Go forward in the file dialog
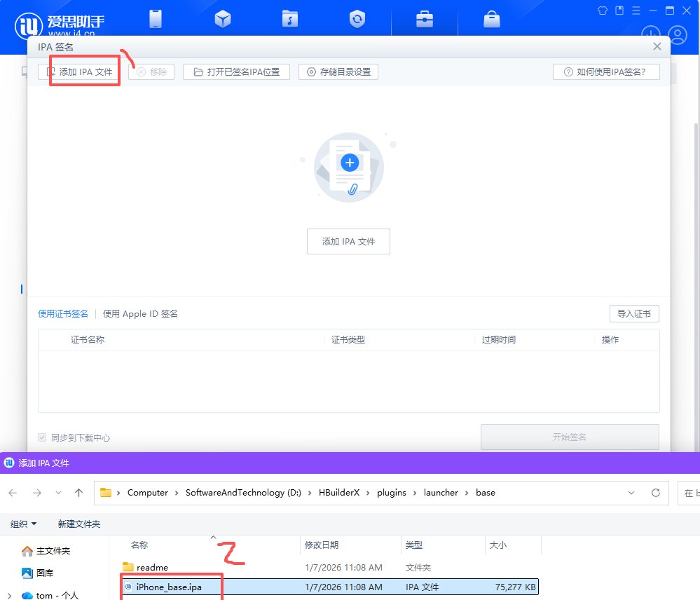Viewport: 700px width, 600px height. tap(37, 493)
